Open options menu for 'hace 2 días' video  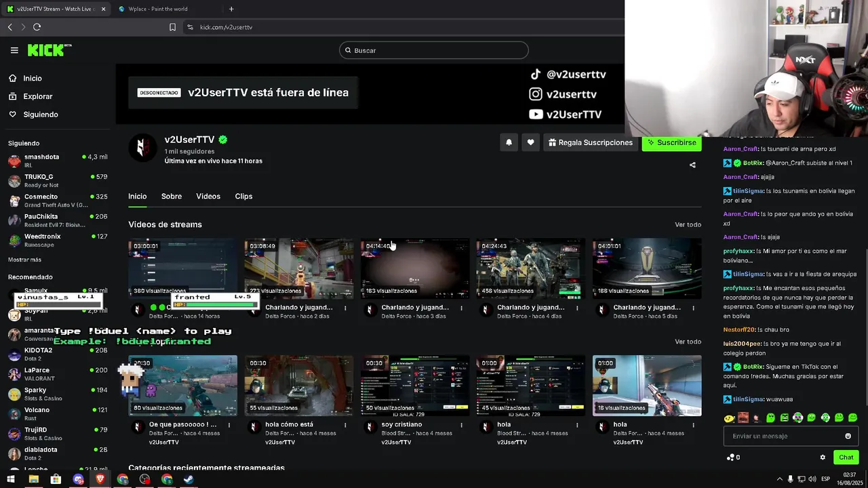pos(345,308)
